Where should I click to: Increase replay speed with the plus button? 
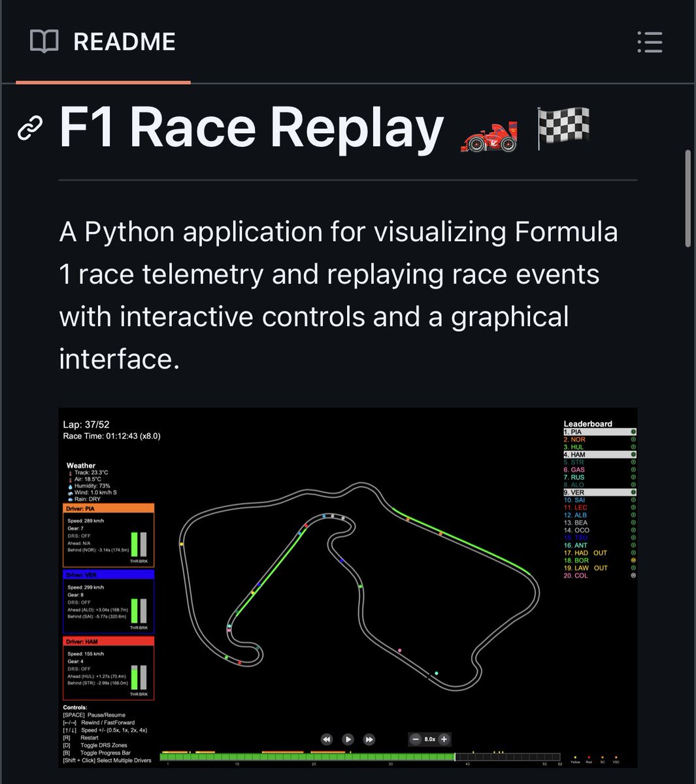coord(444,739)
